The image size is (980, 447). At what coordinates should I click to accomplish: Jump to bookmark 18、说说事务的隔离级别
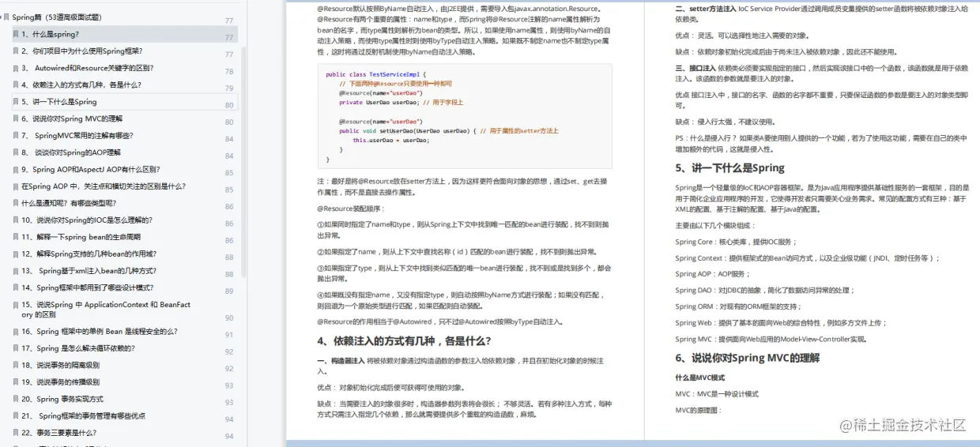coord(61,366)
